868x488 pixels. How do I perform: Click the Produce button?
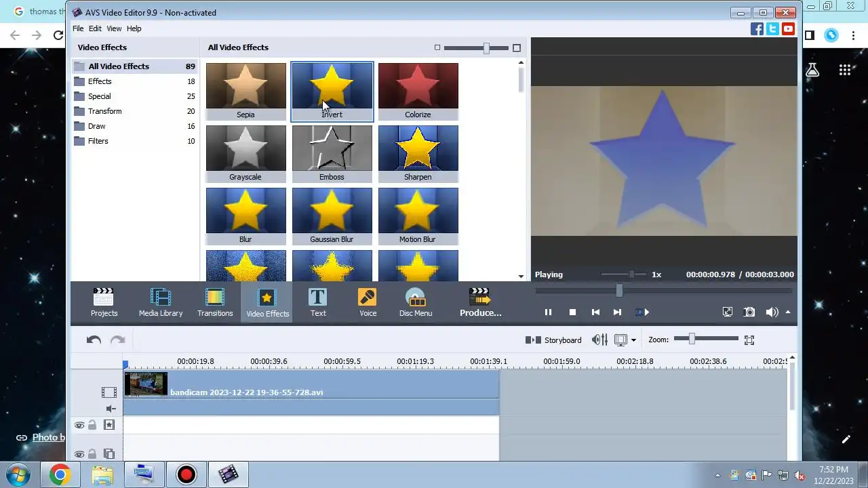(480, 302)
